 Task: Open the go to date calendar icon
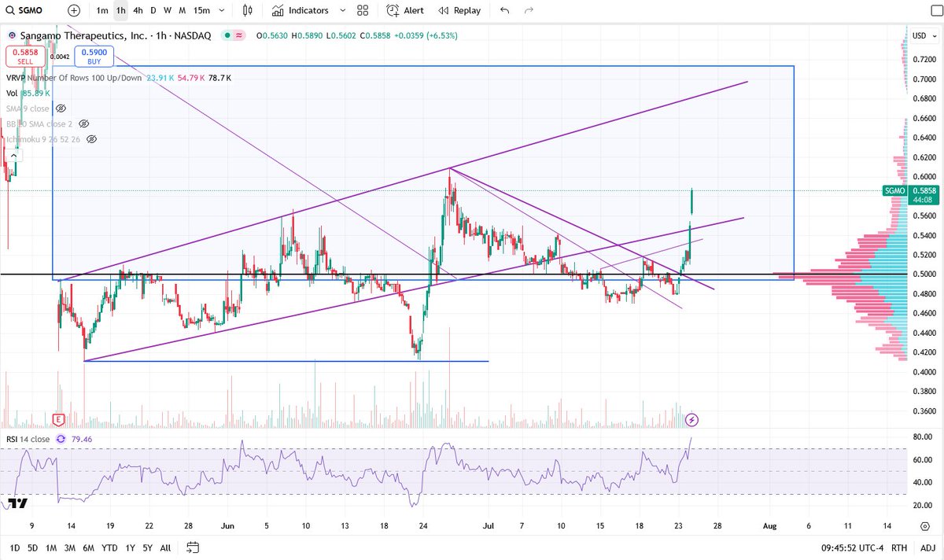coord(194,547)
